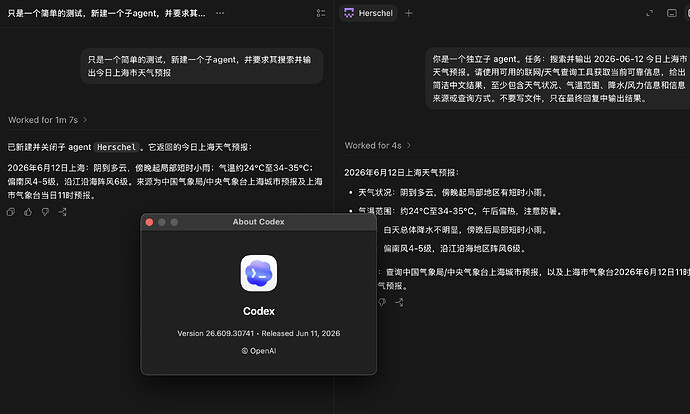Click the expand arrows icon in the right pane header
This screenshot has width=690, height=414.
[650, 13]
